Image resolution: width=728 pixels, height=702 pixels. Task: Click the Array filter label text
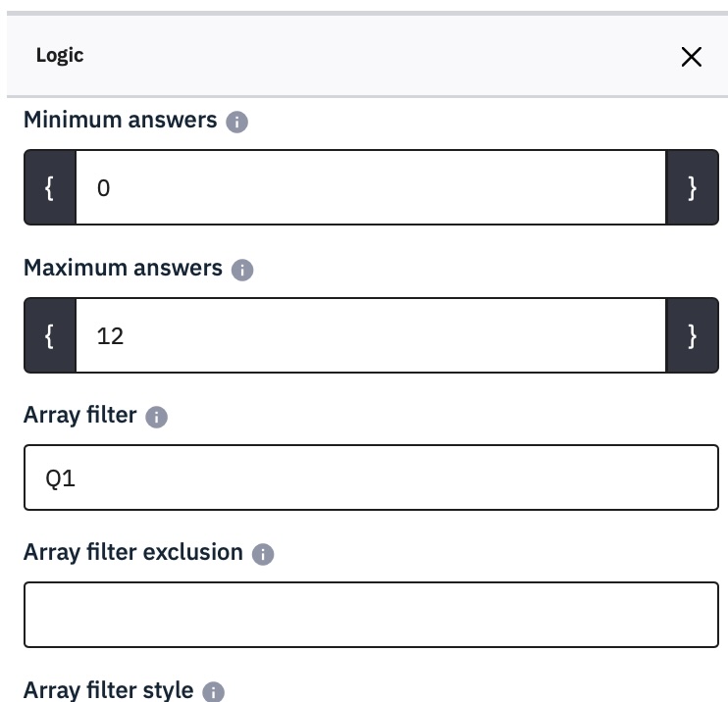(x=79, y=415)
